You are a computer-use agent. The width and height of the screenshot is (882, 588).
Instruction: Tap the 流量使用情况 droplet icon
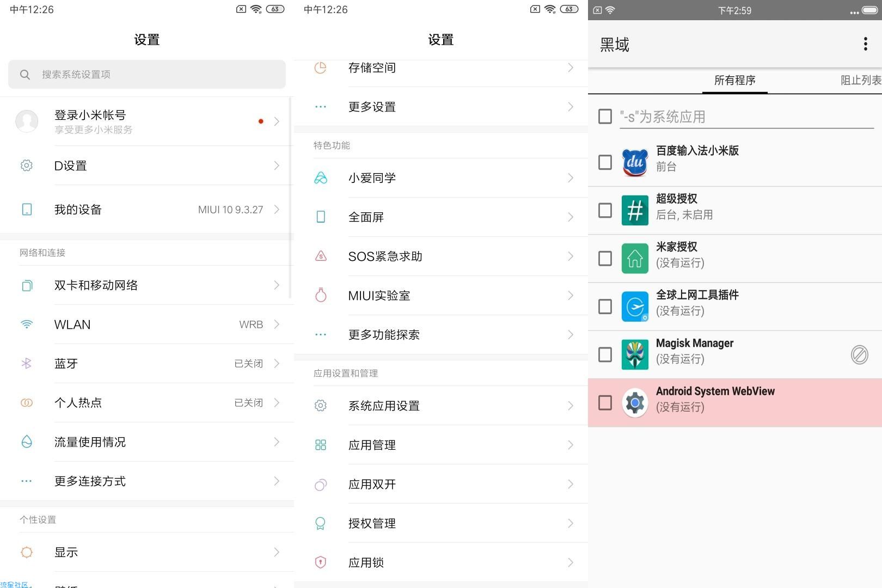tap(26, 442)
